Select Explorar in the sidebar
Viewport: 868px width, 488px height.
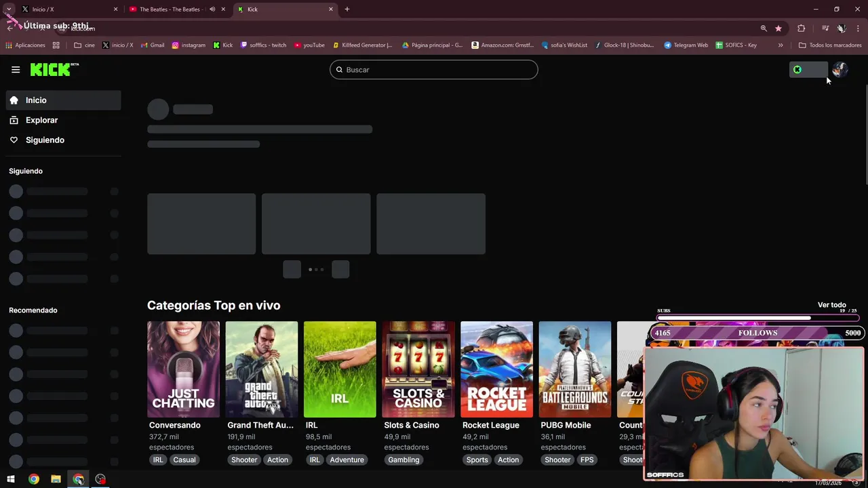[64, 120]
